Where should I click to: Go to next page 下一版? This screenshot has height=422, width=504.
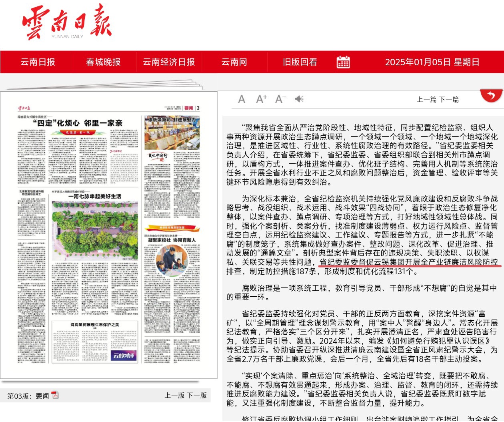[197, 395]
